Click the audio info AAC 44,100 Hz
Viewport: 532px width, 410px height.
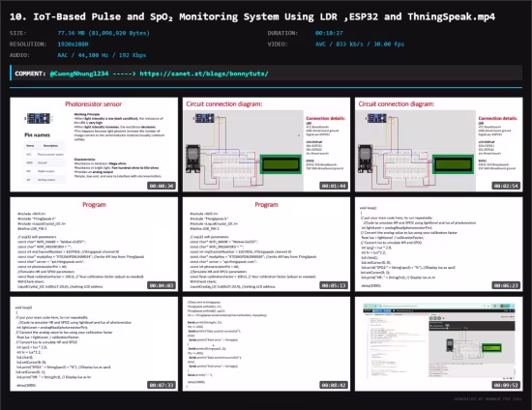[x=102, y=55]
